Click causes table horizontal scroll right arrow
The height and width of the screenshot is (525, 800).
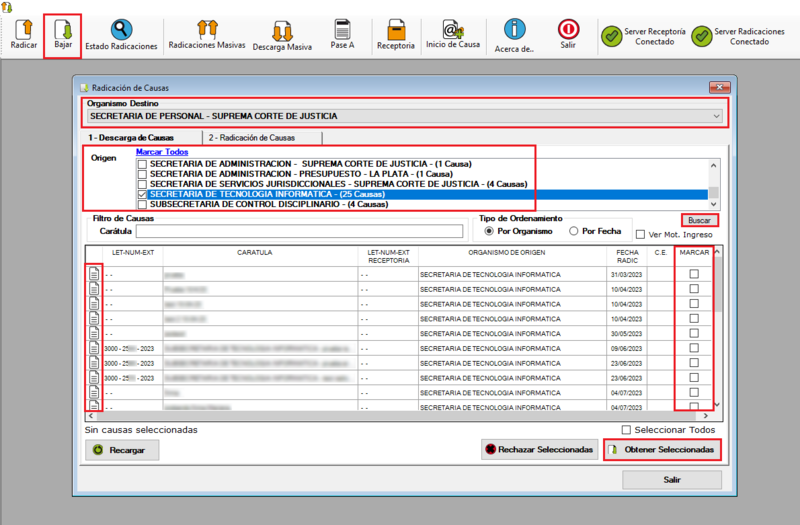pos(707,416)
